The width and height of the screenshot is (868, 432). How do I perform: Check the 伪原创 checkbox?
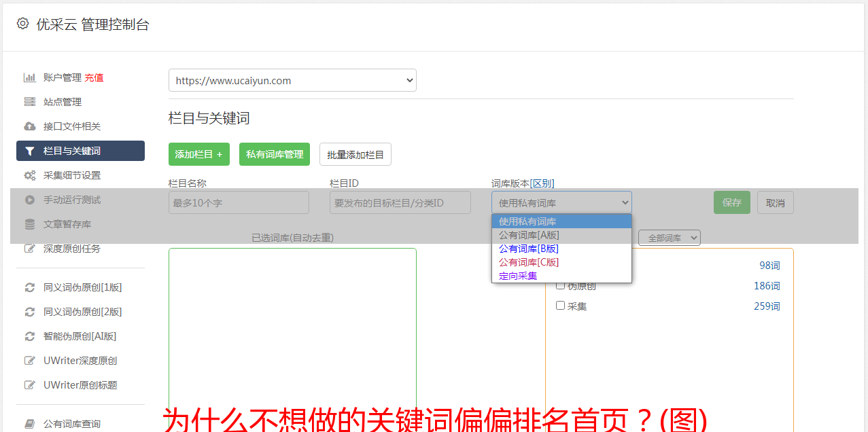(x=561, y=285)
